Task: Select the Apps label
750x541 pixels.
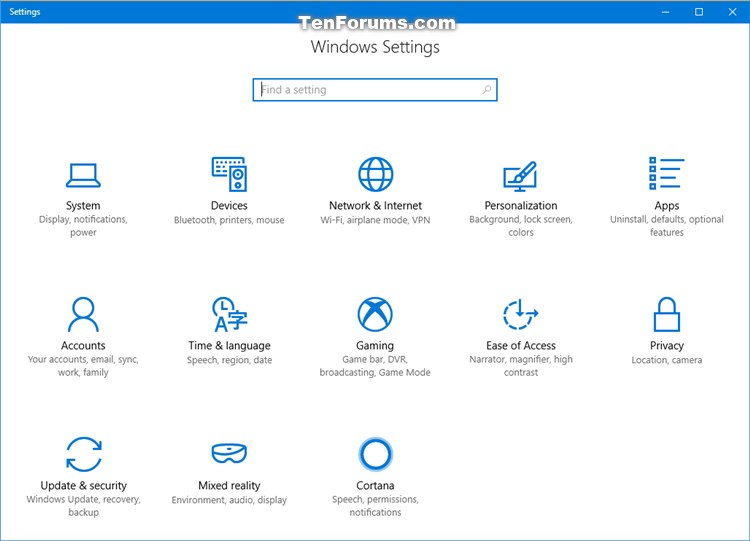Action: point(667,206)
